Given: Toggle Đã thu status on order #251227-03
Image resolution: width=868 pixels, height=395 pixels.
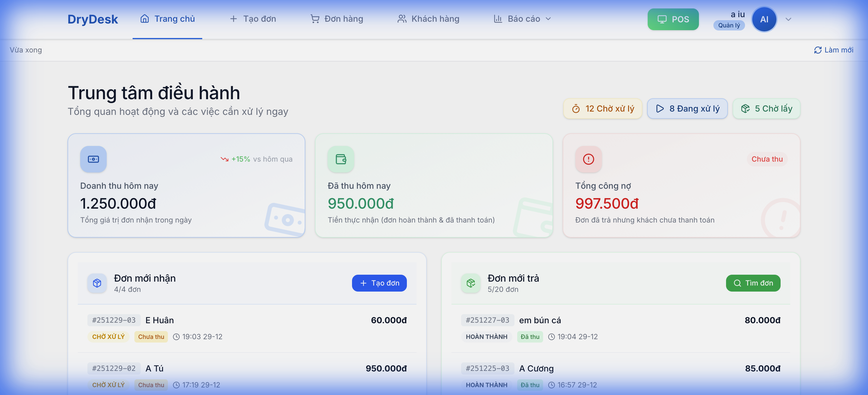Looking at the screenshot, I should point(530,337).
